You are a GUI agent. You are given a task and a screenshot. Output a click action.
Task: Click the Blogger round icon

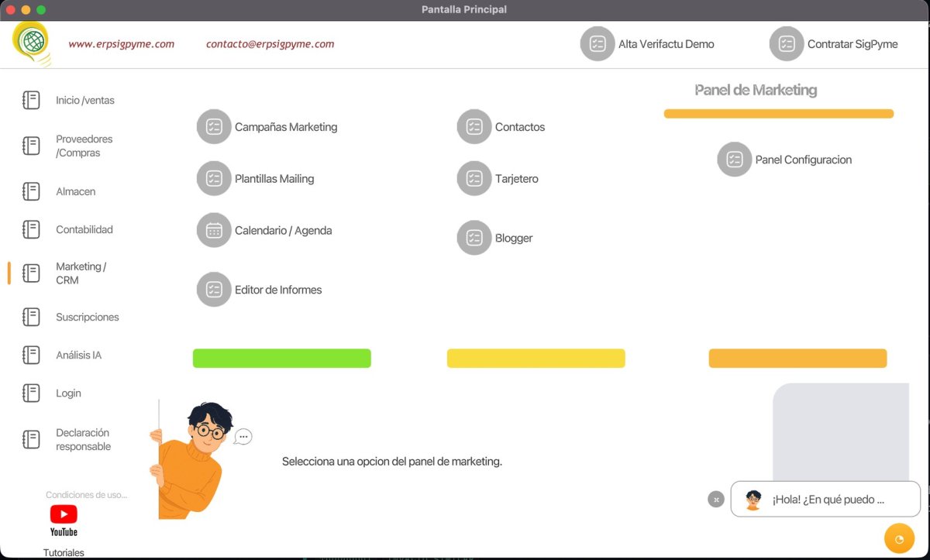(x=474, y=238)
